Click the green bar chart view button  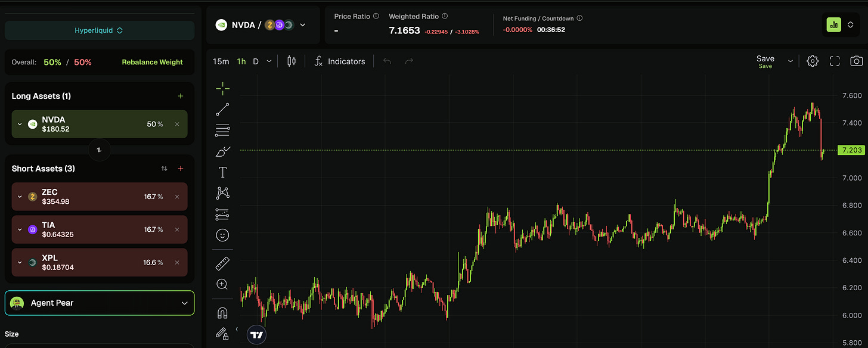coord(833,24)
